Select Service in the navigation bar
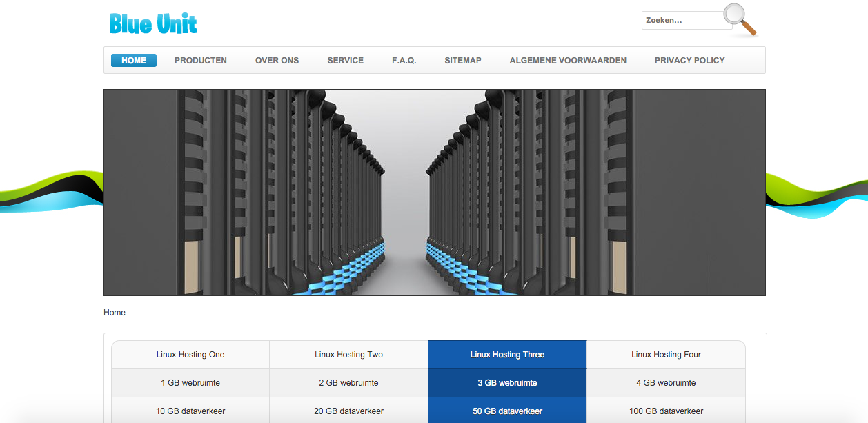 pos(345,61)
